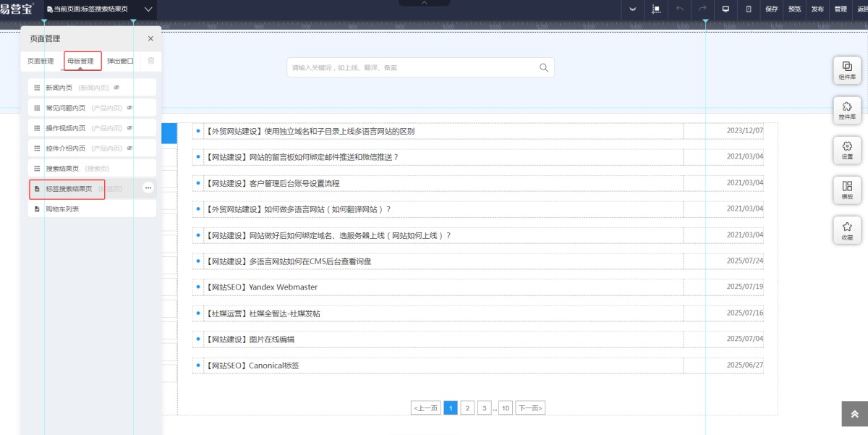Expand the collapsed top center panel handle
Viewport: 868px width, 435px height.
pyautogui.click(x=424, y=3)
